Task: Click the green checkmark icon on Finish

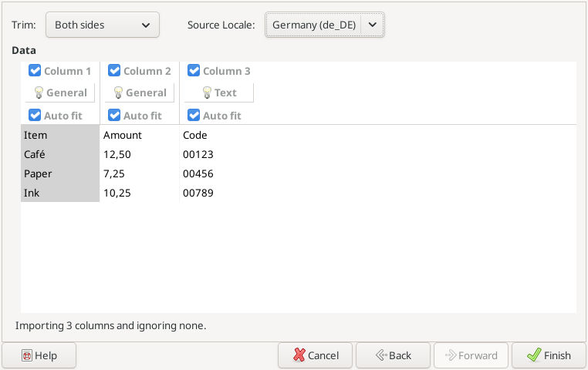Action: coord(534,355)
